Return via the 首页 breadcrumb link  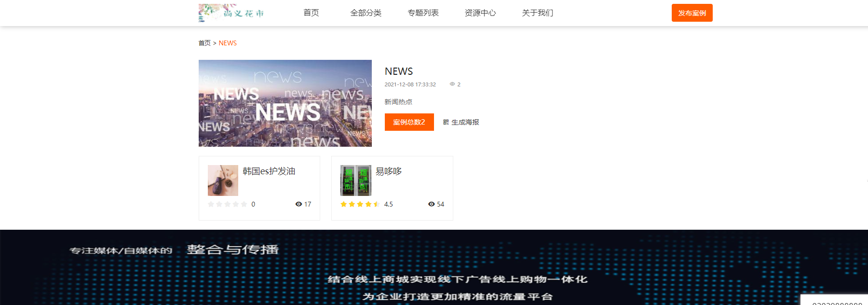[204, 43]
